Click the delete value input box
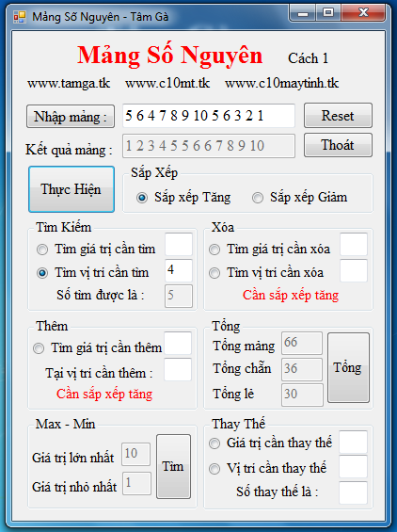Image resolution: width=397 pixels, height=532 pixels. (354, 244)
